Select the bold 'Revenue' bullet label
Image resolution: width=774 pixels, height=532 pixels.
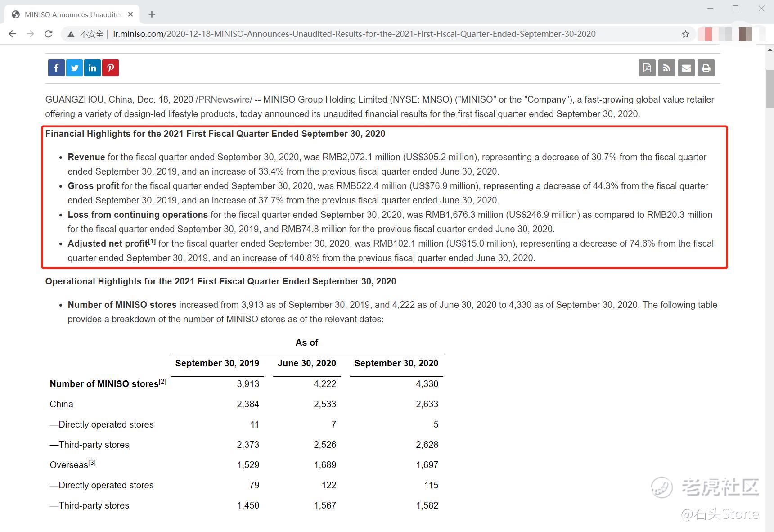coord(86,157)
